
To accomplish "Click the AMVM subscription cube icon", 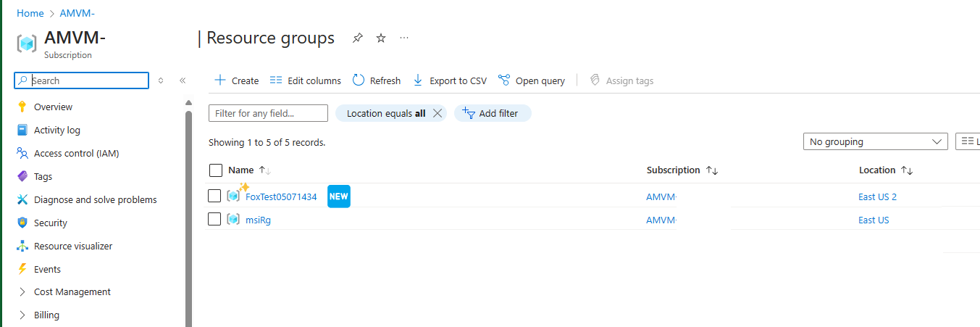I will pos(27,44).
